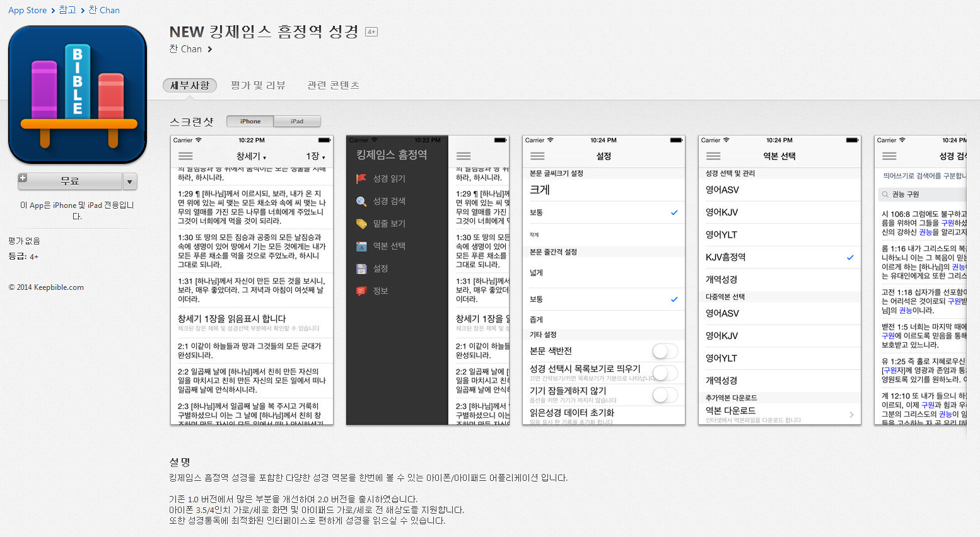
Task: Click hamburger icon in 설정 screenshot
Action: pos(537,156)
